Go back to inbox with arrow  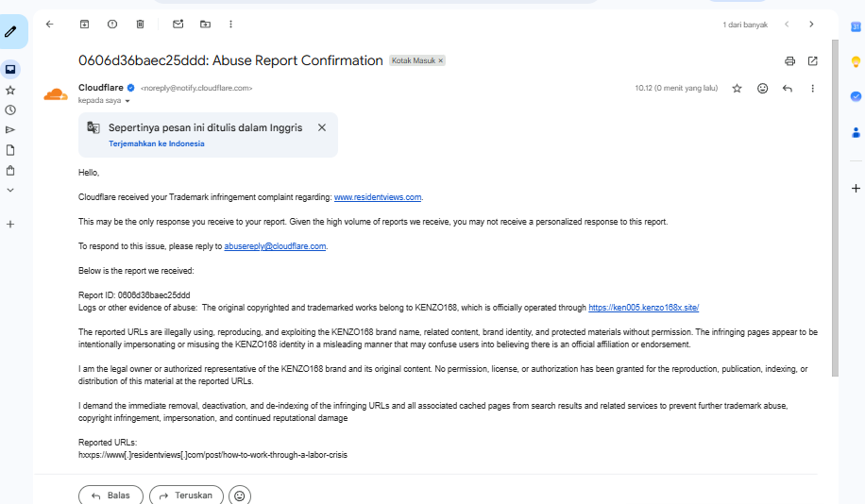[x=50, y=25]
